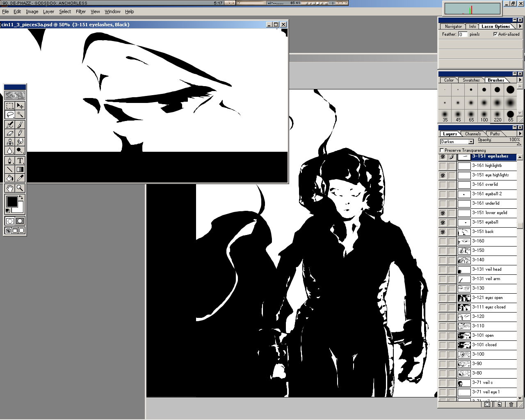Viewport: 525px width, 420px height.
Task: Hide the 3-151 eyeball layer
Action: point(443,223)
